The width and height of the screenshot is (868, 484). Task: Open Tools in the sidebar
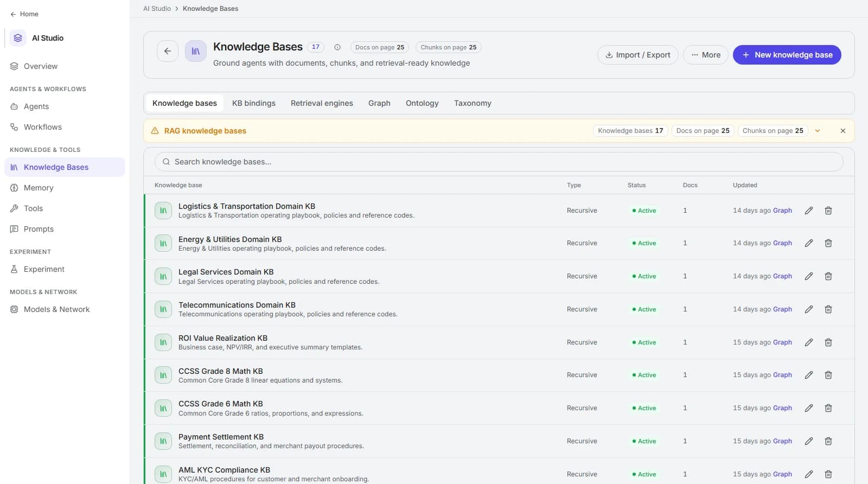(65, 208)
